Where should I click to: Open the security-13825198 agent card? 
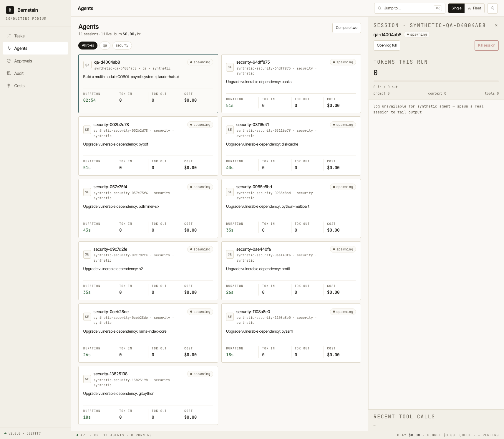coord(148,395)
